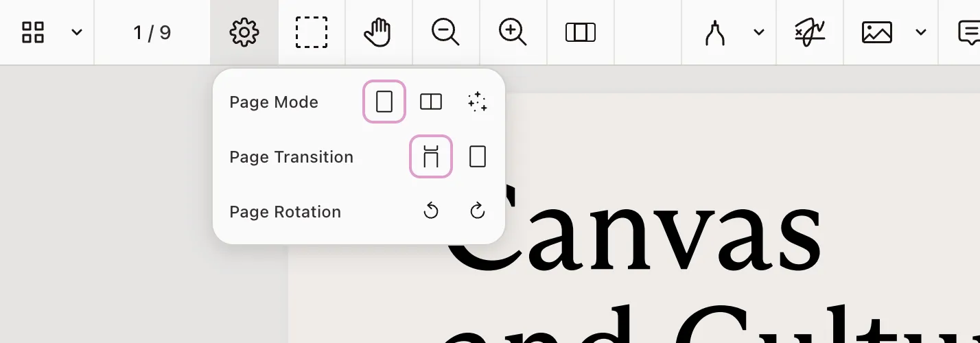980x343 pixels.
Task: Expand the image tool dropdown arrow
Action: pyautogui.click(x=921, y=32)
